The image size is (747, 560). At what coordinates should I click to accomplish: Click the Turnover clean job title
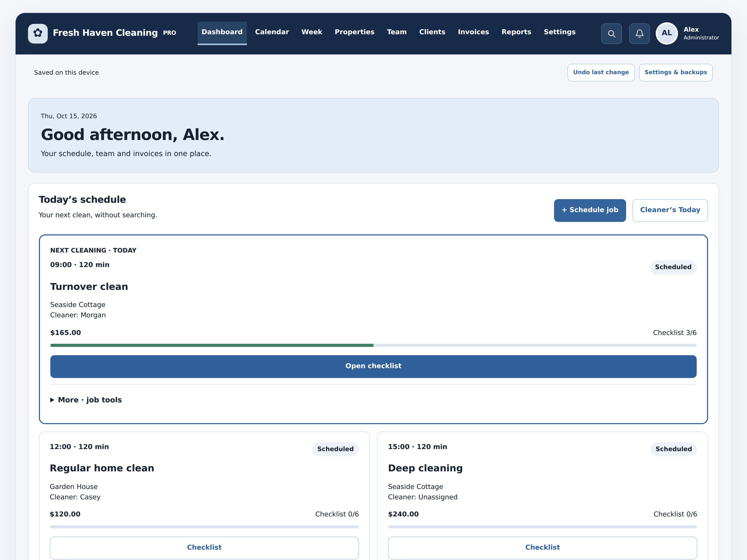pos(89,286)
